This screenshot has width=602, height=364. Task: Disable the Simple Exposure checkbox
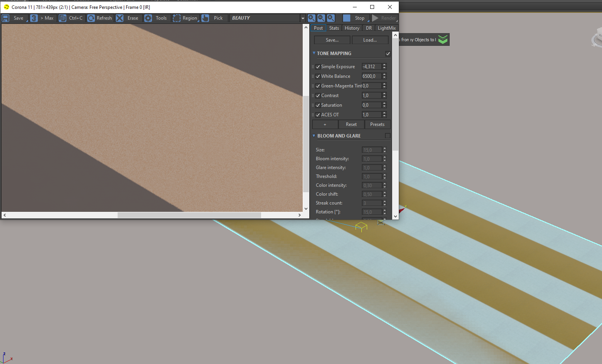point(318,67)
